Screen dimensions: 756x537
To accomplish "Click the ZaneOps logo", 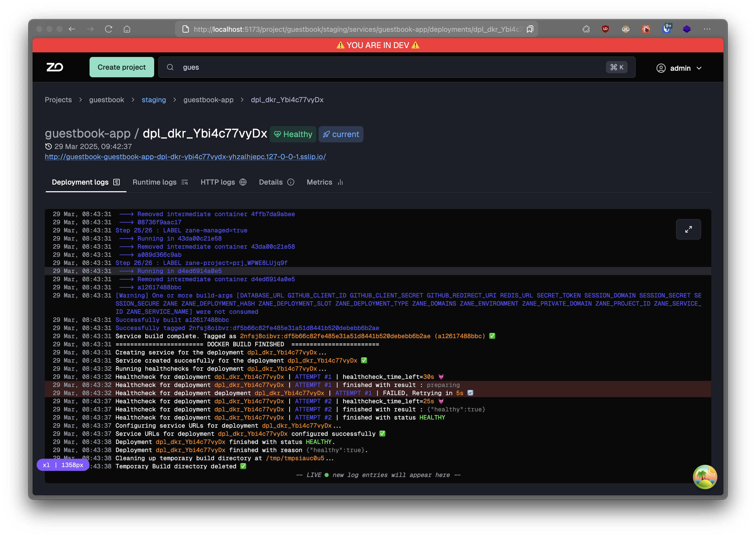I will click(55, 67).
